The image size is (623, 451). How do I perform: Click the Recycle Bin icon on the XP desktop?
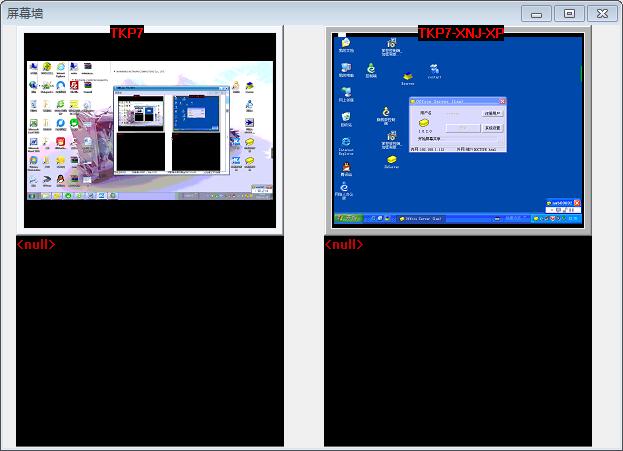coord(346,119)
